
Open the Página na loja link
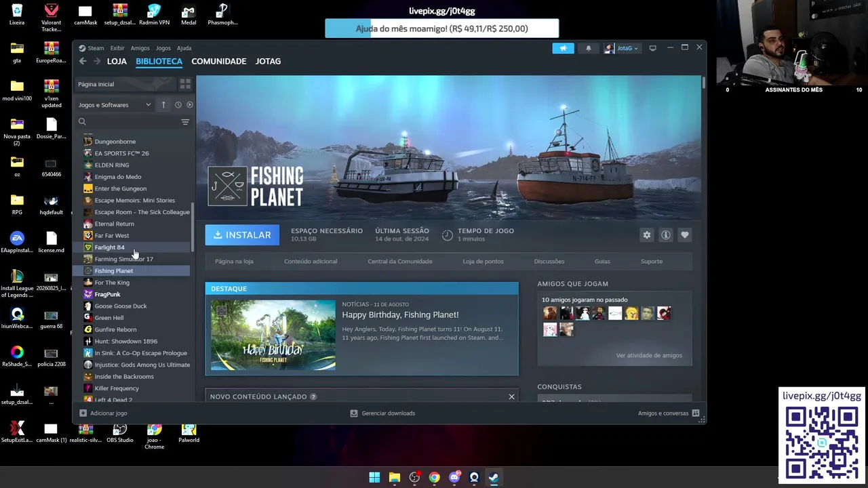coord(234,262)
